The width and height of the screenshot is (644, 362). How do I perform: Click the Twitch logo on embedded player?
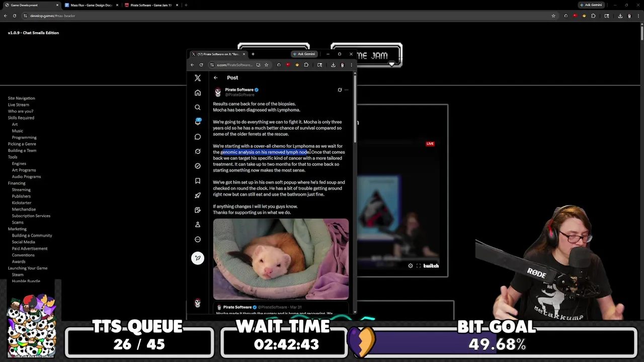[431, 266]
